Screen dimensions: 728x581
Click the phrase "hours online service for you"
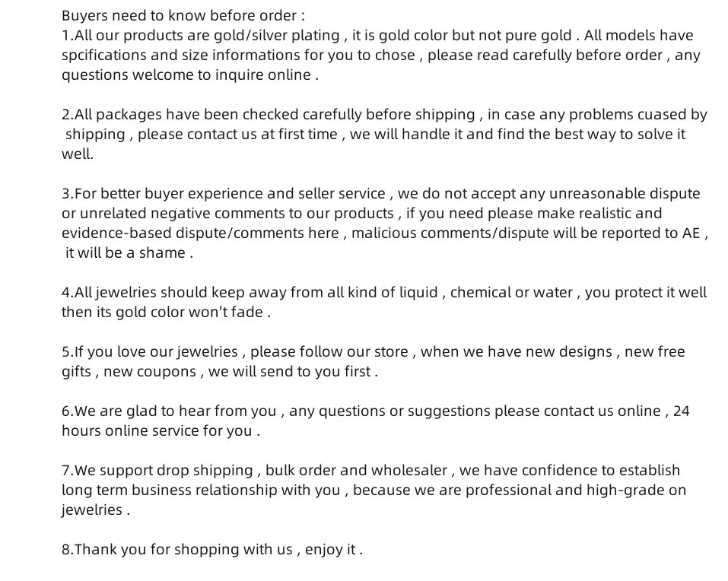pyautogui.click(x=157, y=431)
